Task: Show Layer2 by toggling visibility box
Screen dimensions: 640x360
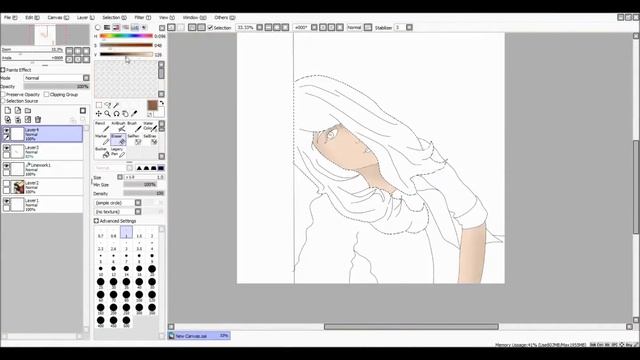Action: point(7,183)
